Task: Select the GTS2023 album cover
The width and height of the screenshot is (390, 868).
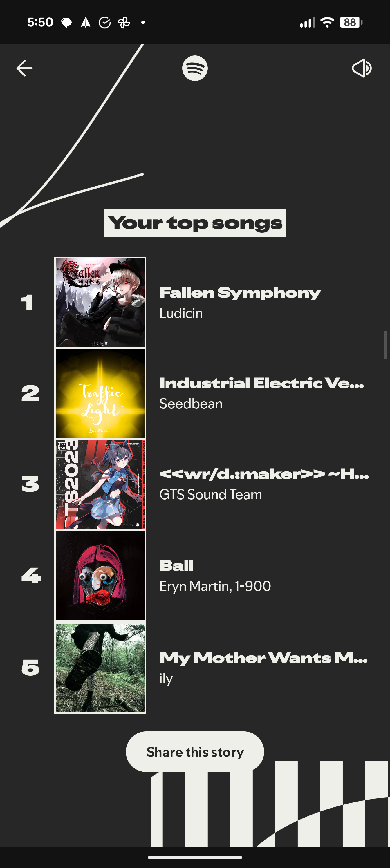Action: (x=100, y=484)
